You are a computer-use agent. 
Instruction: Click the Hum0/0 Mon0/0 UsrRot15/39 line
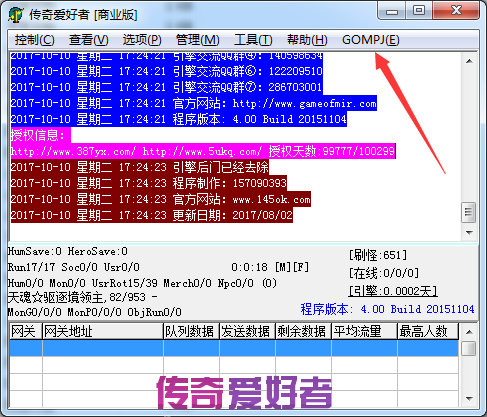(142, 283)
